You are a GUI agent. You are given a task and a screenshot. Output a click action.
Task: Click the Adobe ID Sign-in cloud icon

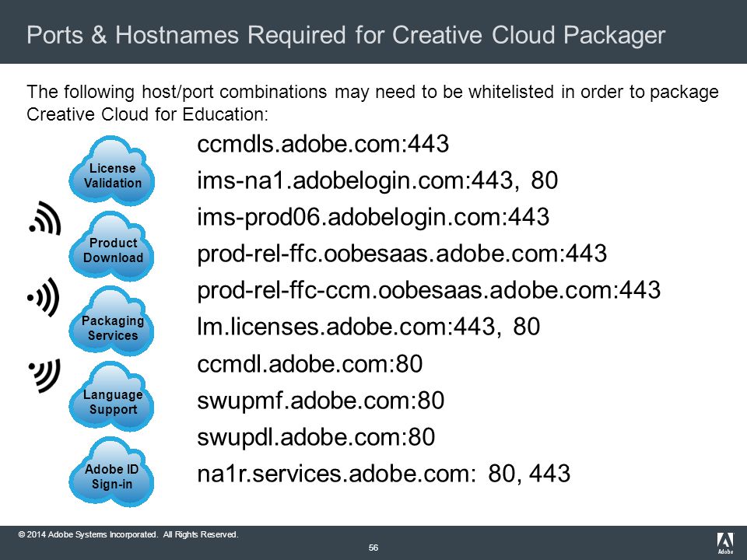[x=112, y=472]
